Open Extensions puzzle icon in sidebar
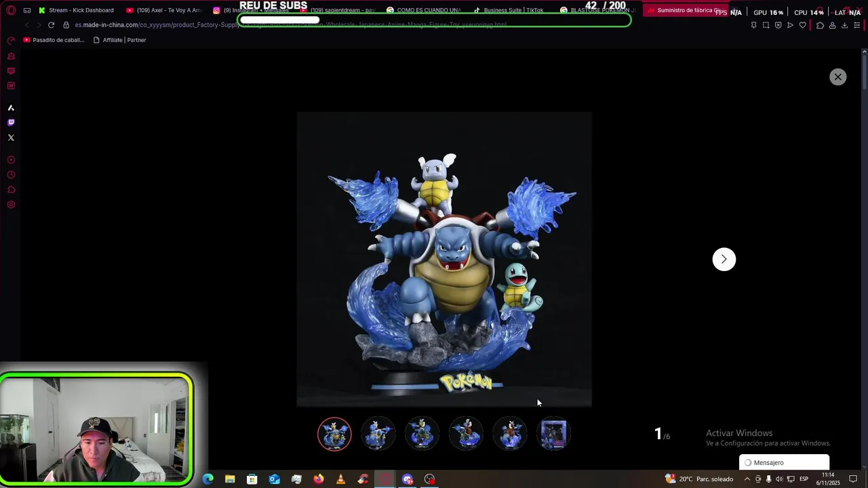 (11, 190)
